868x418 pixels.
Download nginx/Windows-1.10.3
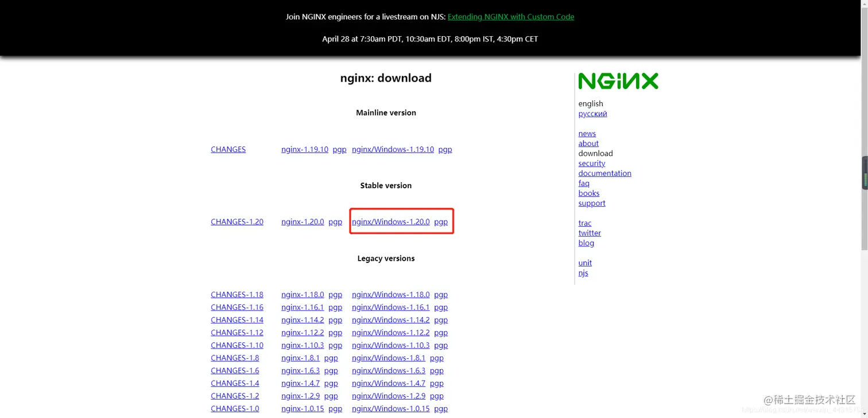pyautogui.click(x=390, y=345)
